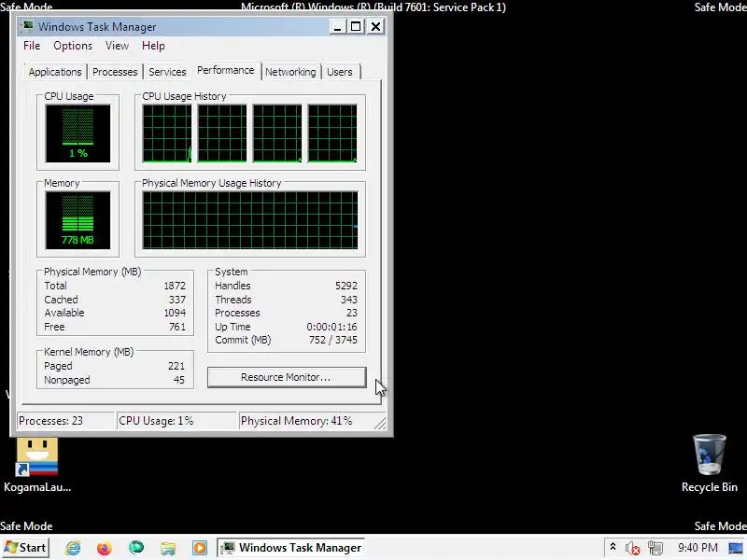Click the System Processes value 23
This screenshot has height=560, width=747.
352,313
